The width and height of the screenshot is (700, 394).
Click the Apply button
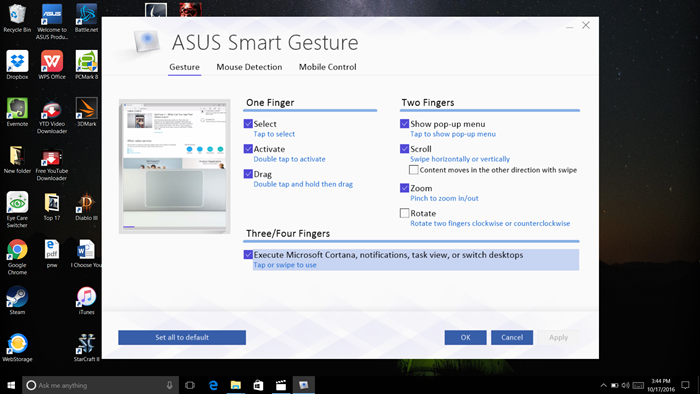coord(558,337)
